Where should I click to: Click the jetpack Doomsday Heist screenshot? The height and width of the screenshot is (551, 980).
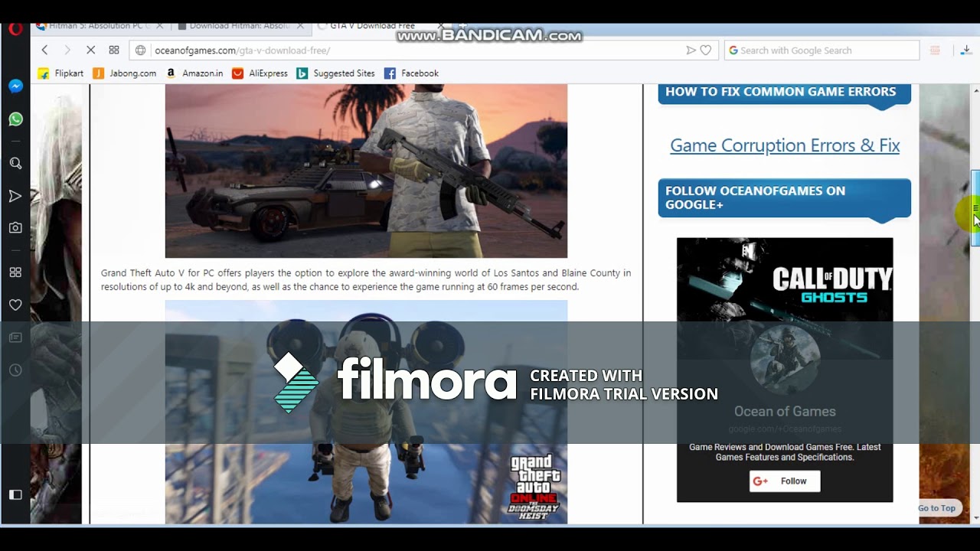tap(366, 412)
